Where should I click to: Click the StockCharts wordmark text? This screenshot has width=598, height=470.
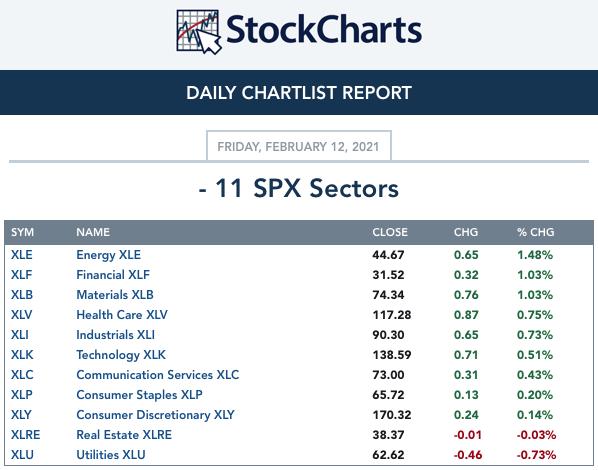324,30
